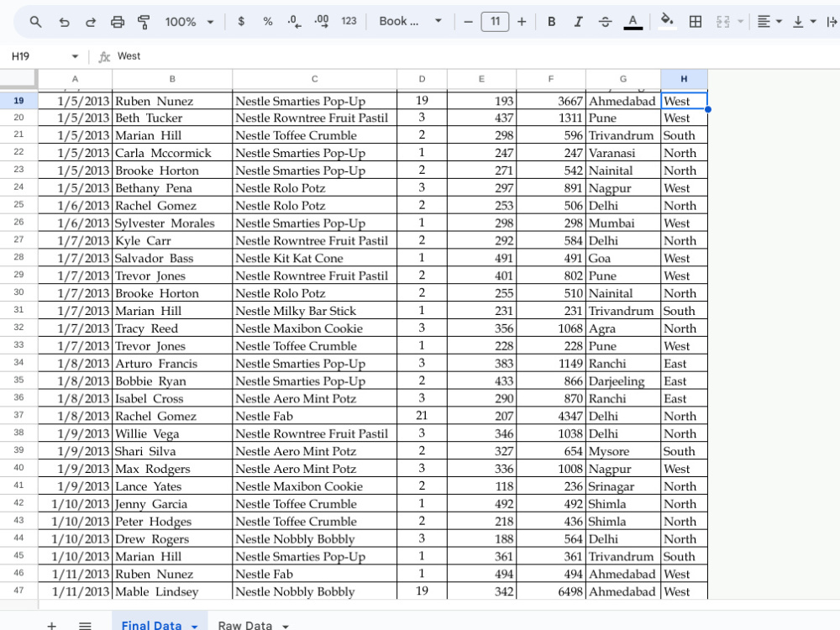Open more number formats 123
This screenshot has width=840, height=630.
point(349,22)
